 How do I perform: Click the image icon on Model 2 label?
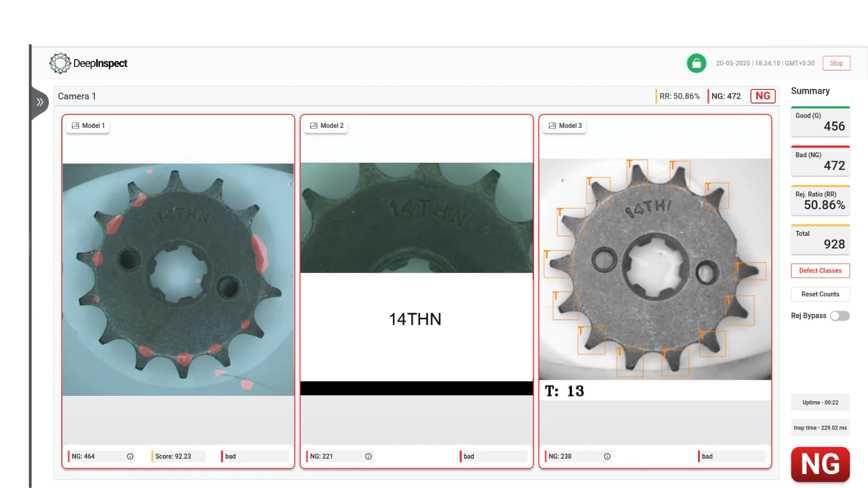coord(314,125)
